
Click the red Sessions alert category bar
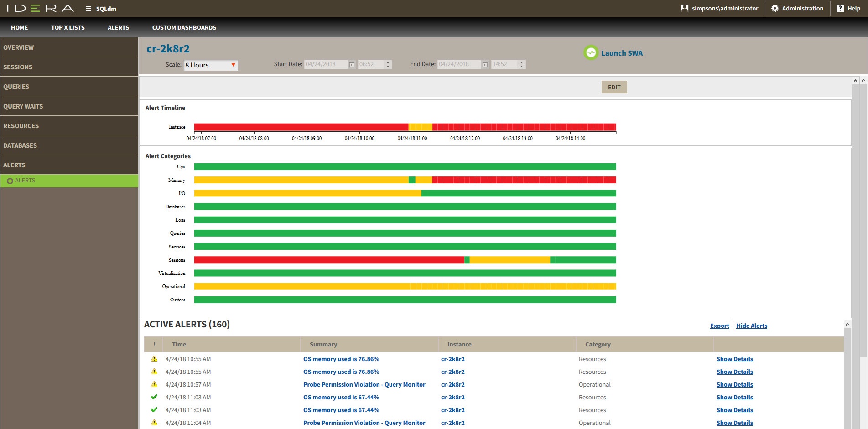[x=328, y=260]
